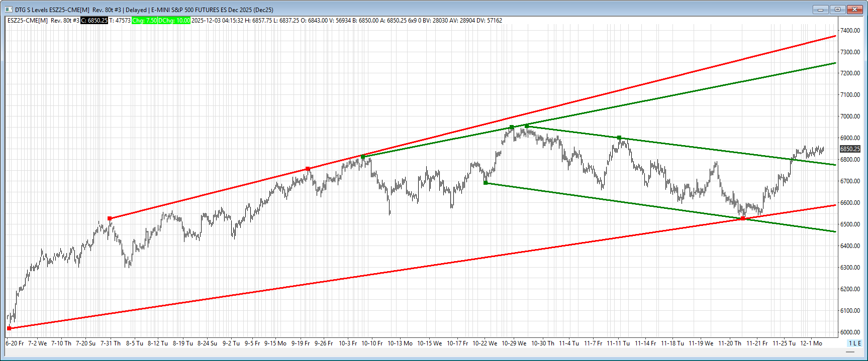
Task: Click the '12-1 Mo' date on time axis
Action: point(811,343)
